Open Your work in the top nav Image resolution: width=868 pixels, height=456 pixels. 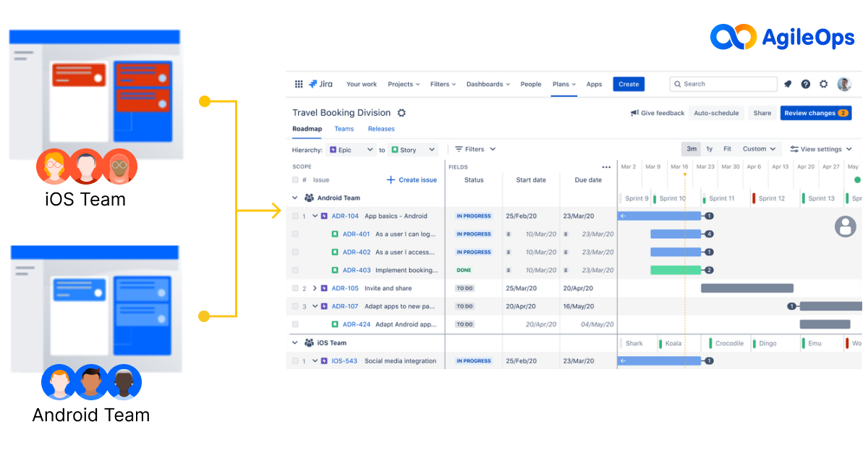pos(362,85)
